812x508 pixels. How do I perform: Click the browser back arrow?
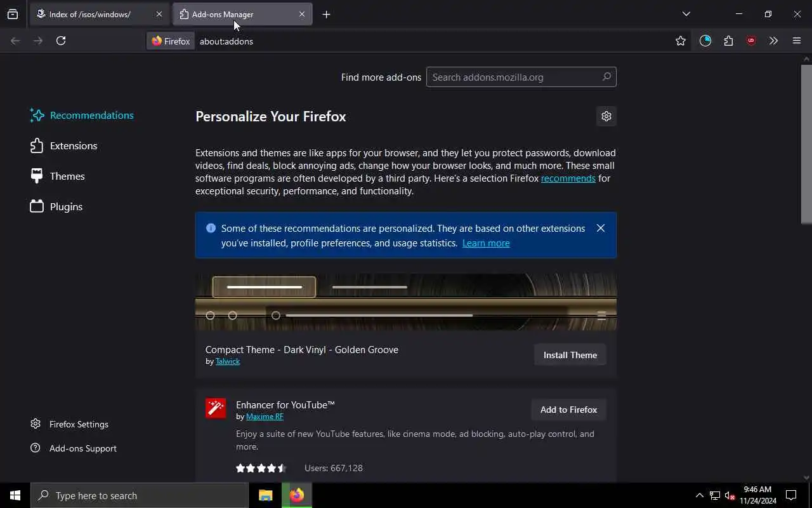tap(15, 41)
